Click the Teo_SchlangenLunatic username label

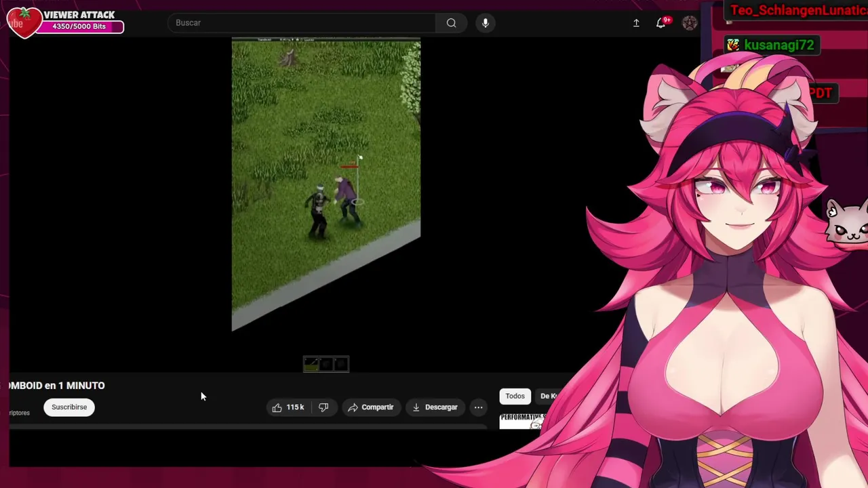tap(799, 10)
